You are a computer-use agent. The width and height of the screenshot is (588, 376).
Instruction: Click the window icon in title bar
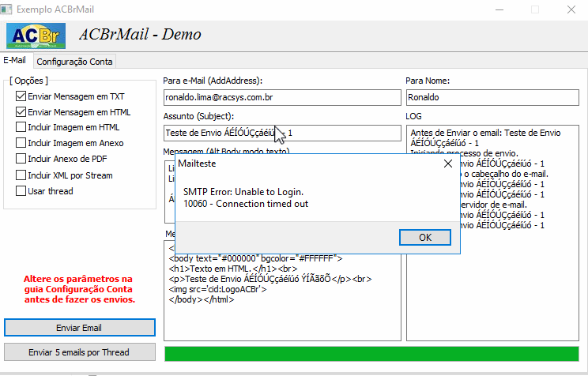(6, 9)
